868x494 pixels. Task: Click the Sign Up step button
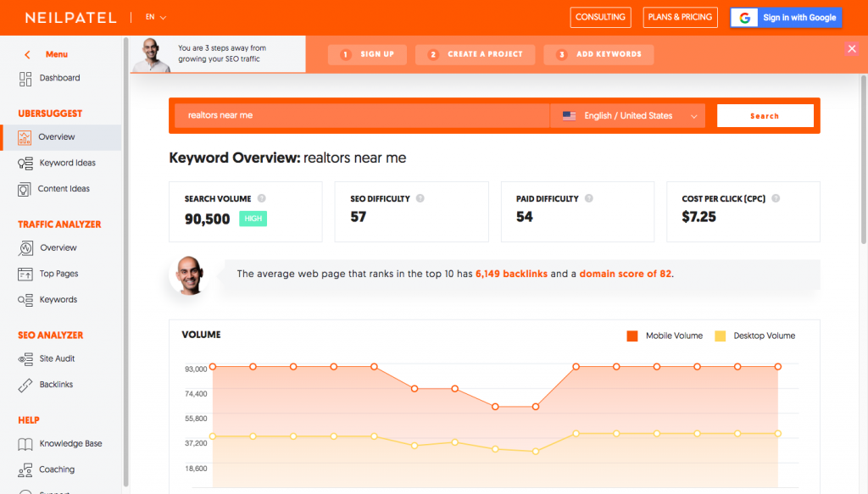[x=367, y=54]
